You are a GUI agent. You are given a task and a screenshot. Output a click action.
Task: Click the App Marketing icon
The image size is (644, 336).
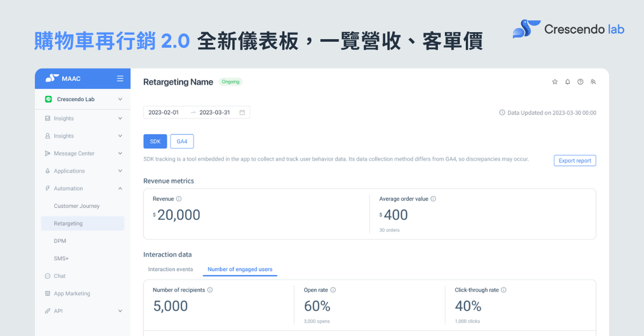click(x=48, y=294)
